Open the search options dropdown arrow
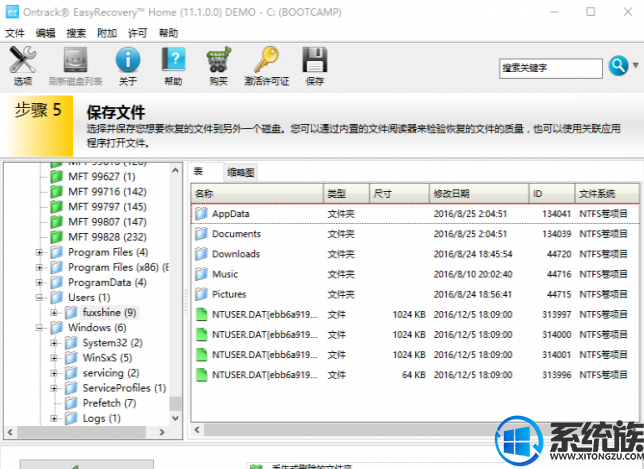Screen dimensions: 644x469 tap(636, 65)
